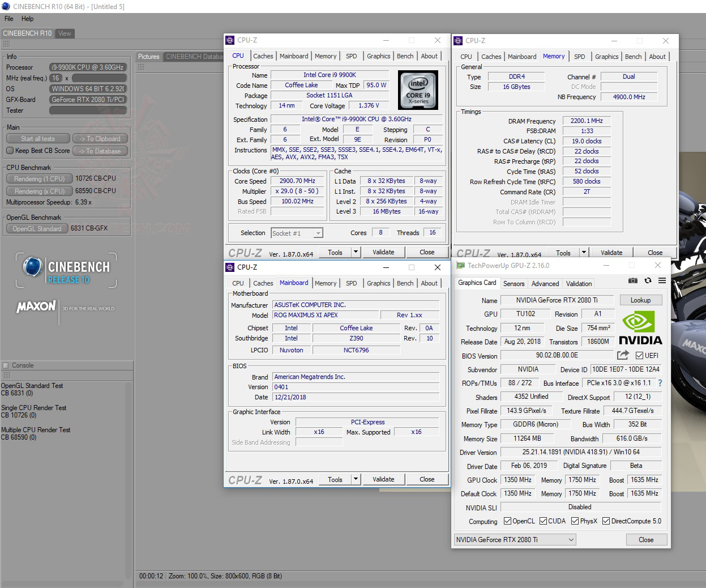Click the Start all tests button
This screenshot has height=588, width=706.
click(x=38, y=139)
